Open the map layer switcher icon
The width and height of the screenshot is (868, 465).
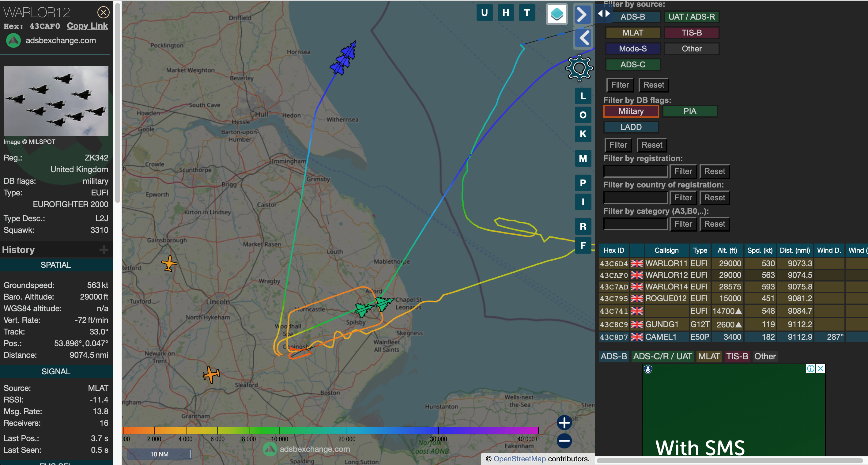point(557,14)
